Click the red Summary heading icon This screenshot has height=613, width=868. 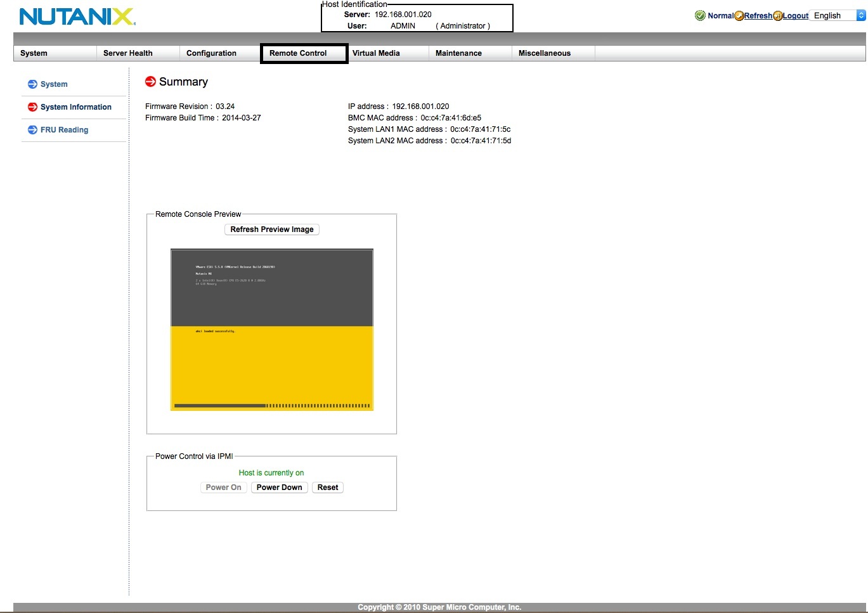(x=150, y=81)
